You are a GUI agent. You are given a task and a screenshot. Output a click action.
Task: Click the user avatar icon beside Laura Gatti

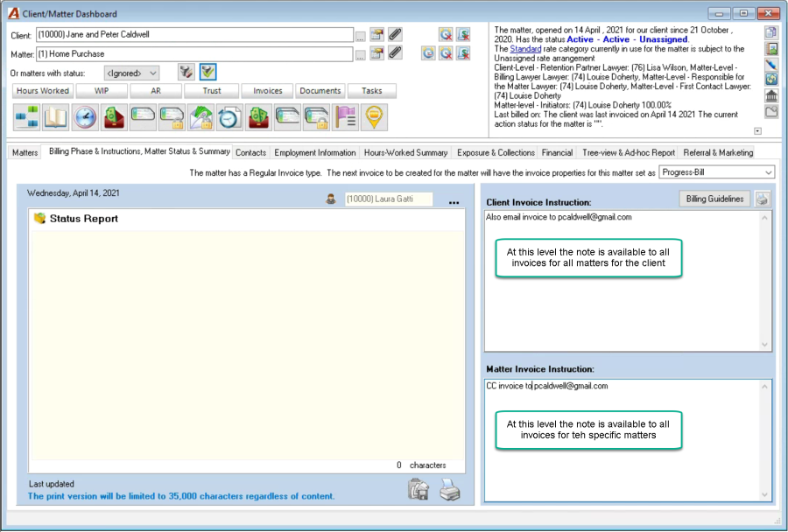pos(331,199)
